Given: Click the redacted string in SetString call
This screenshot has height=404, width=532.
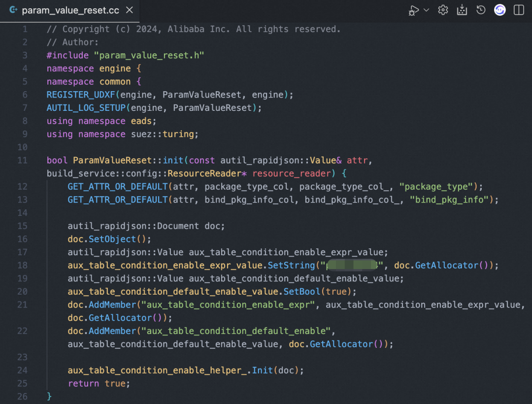Looking at the screenshot, I should pos(352,266).
